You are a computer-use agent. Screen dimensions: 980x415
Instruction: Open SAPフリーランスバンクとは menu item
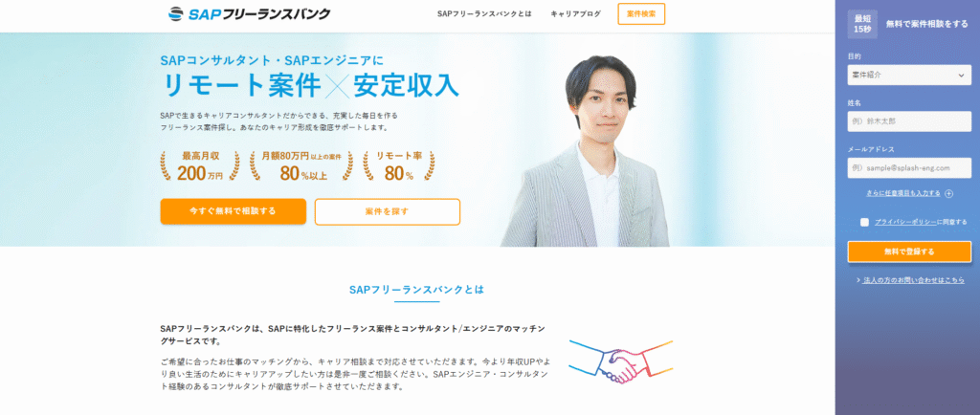(x=484, y=13)
